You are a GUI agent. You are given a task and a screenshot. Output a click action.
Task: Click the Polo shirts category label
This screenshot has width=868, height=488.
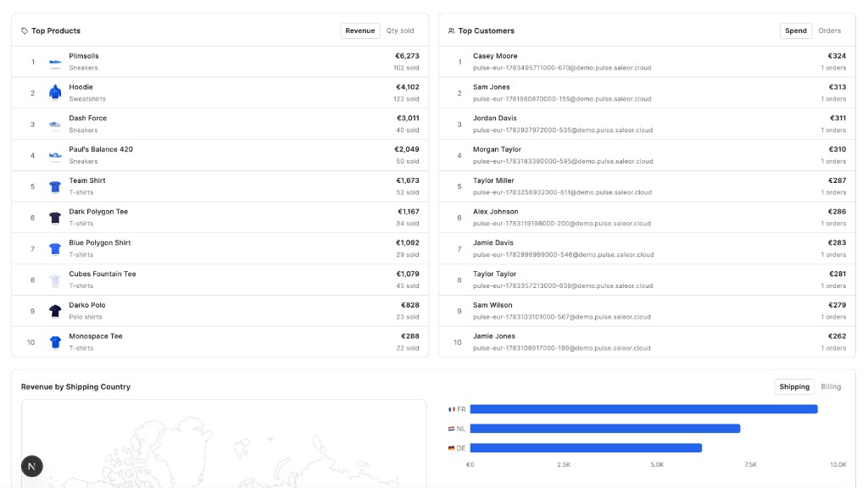click(86, 317)
